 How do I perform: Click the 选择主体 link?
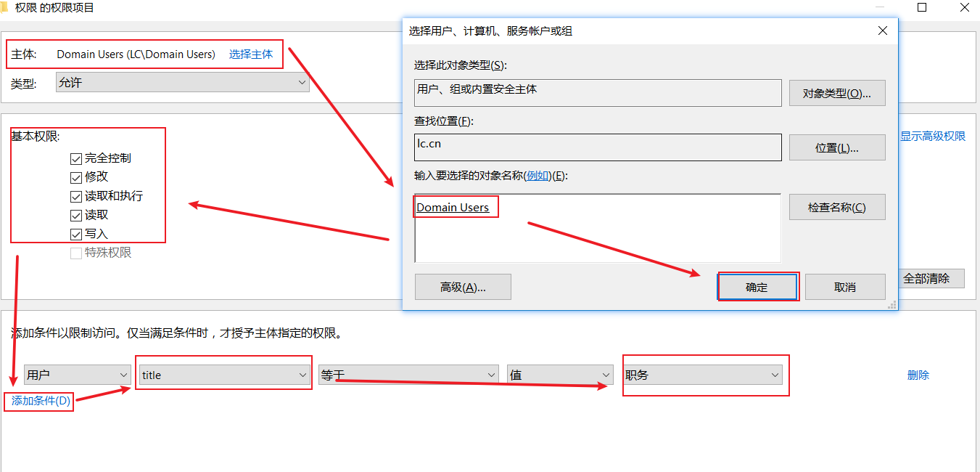pyautogui.click(x=251, y=54)
